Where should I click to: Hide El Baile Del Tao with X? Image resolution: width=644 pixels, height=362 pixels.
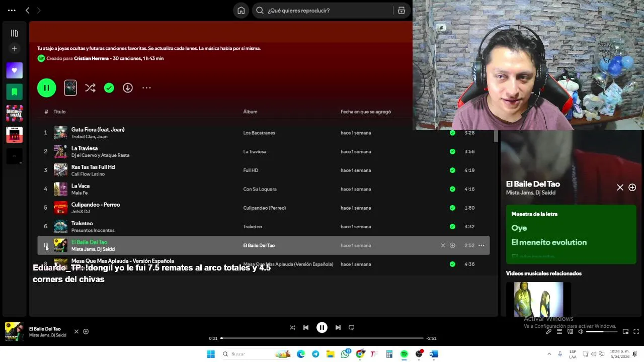443,245
